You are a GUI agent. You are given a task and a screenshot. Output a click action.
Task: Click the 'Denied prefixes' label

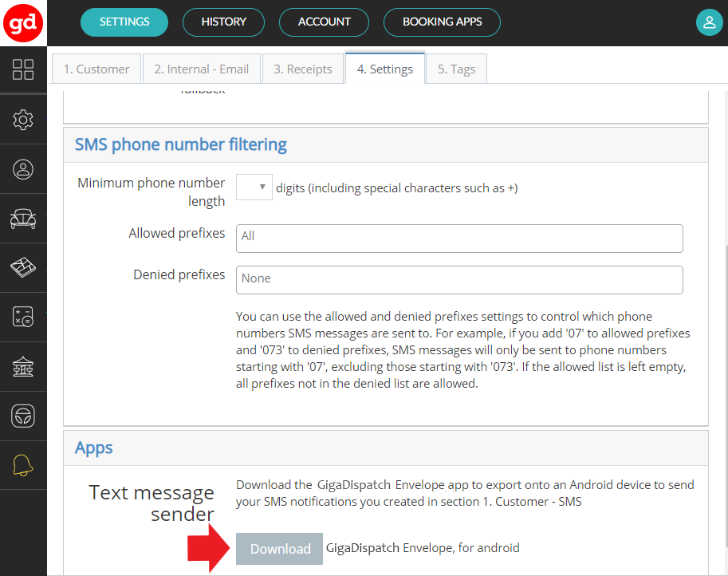coord(179,274)
